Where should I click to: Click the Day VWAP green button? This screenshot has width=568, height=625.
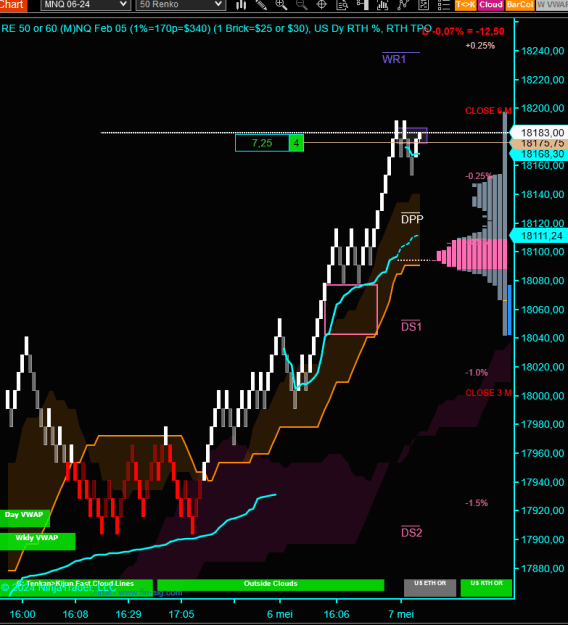[24, 517]
